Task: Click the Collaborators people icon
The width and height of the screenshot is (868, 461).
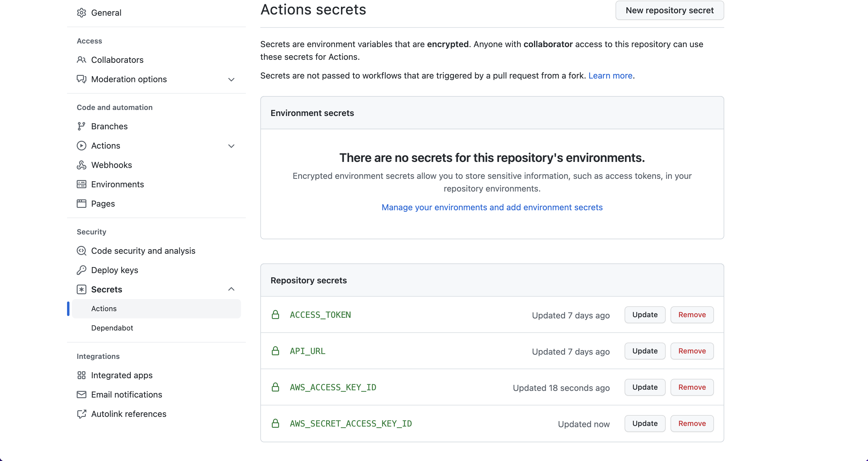Action: pyautogui.click(x=81, y=60)
